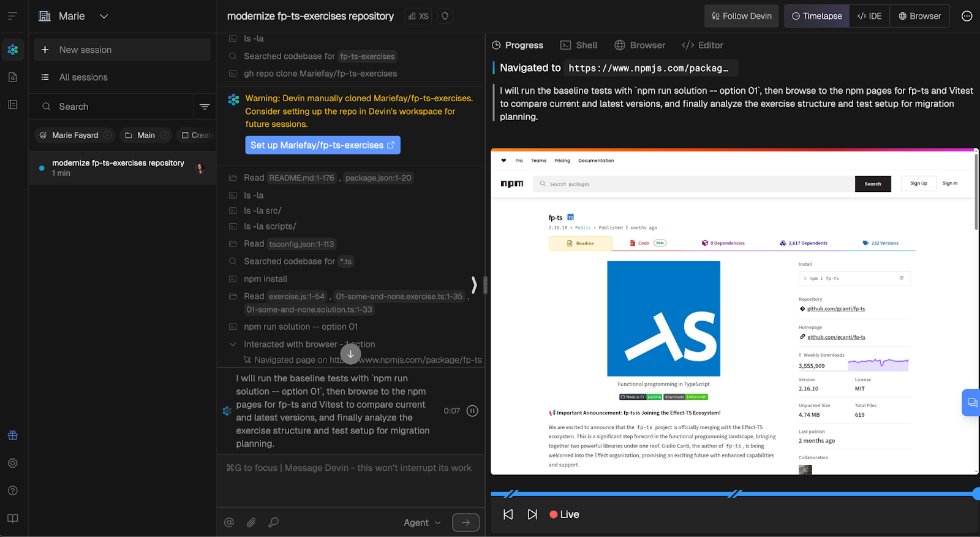
Task: Select the modernize fp-ts-exercises repository session
Action: pyautogui.click(x=123, y=168)
